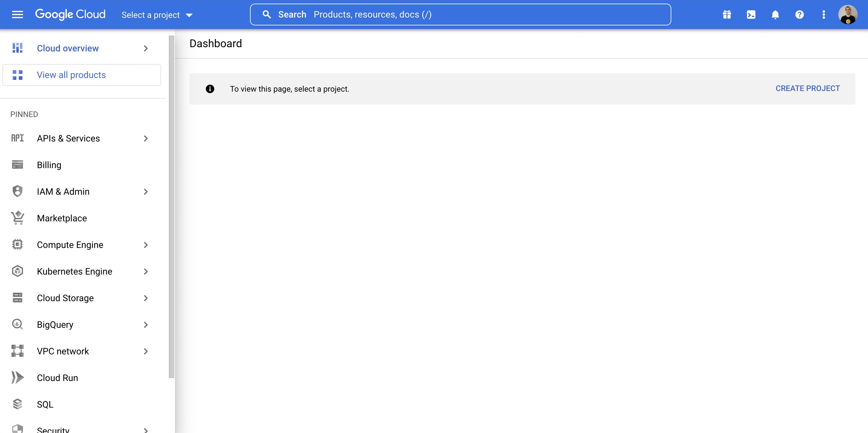Select the Compute Engine icon
Image resolution: width=868 pixels, height=433 pixels.
point(17,244)
